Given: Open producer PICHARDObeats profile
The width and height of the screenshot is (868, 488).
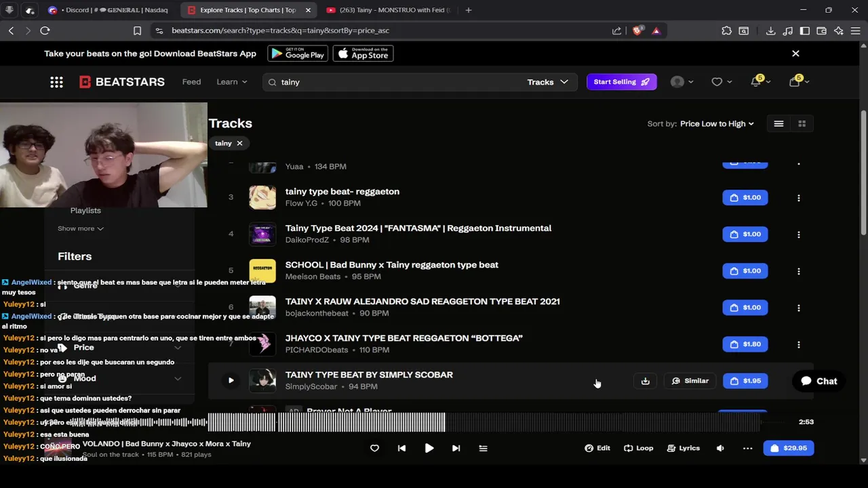Looking at the screenshot, I should click(316, 350).
